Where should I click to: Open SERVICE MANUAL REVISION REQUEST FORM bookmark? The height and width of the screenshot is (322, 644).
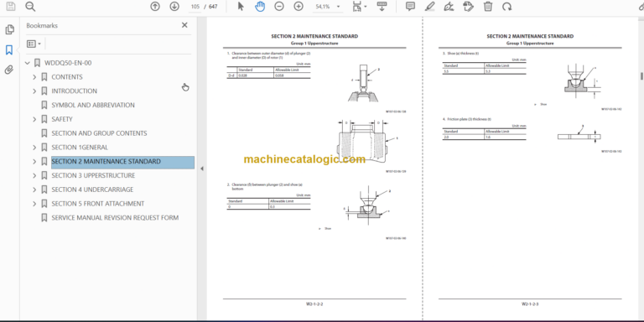click(115, 218)
